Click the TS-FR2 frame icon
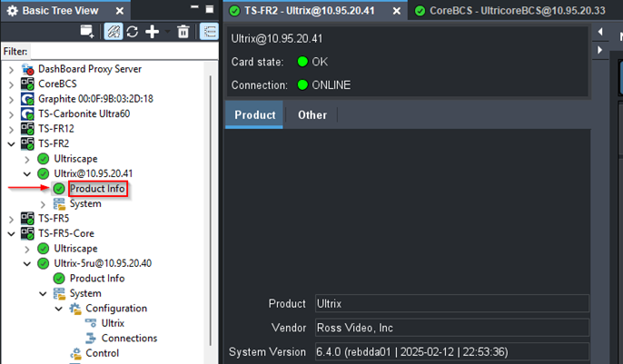 (x=28, y=143)
